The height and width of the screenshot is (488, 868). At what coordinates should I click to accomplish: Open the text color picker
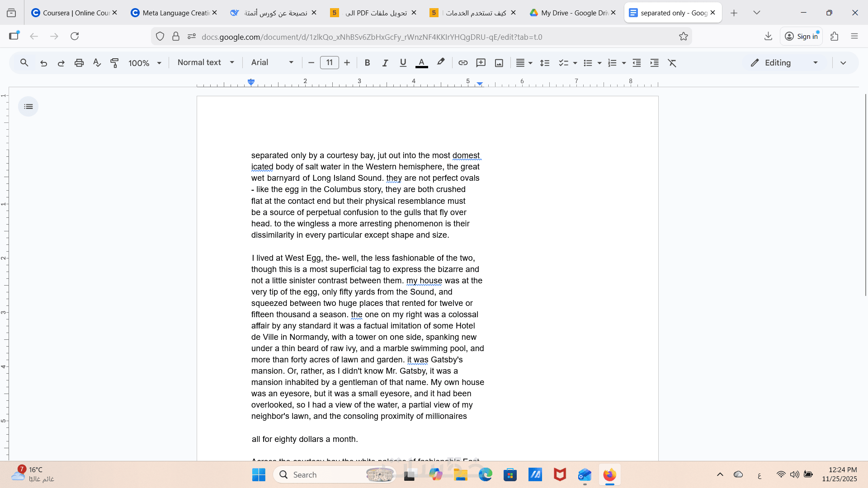click(x=421, y=63)
